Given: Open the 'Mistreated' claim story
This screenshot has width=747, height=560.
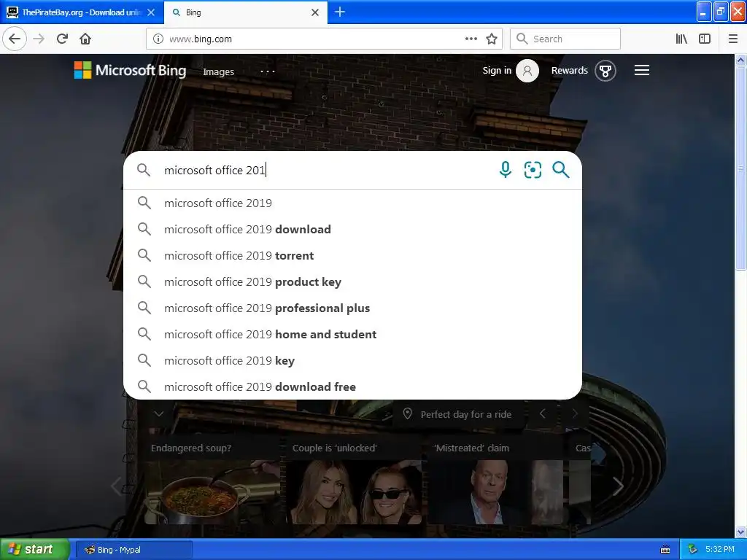Looking at the screenshot, I should click(495, 478).
